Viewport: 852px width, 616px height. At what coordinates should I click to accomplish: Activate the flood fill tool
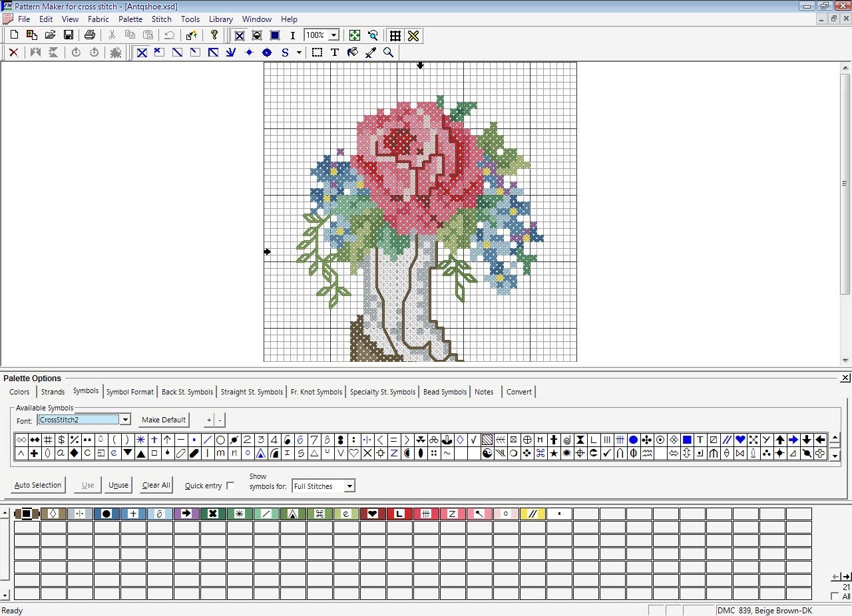(x=352, y=53)
